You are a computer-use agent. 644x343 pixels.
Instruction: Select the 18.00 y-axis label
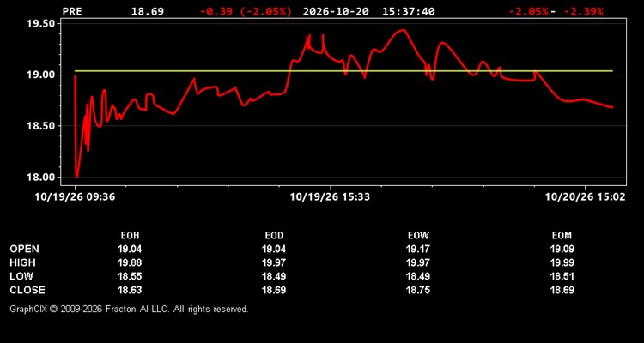point(40,178)
